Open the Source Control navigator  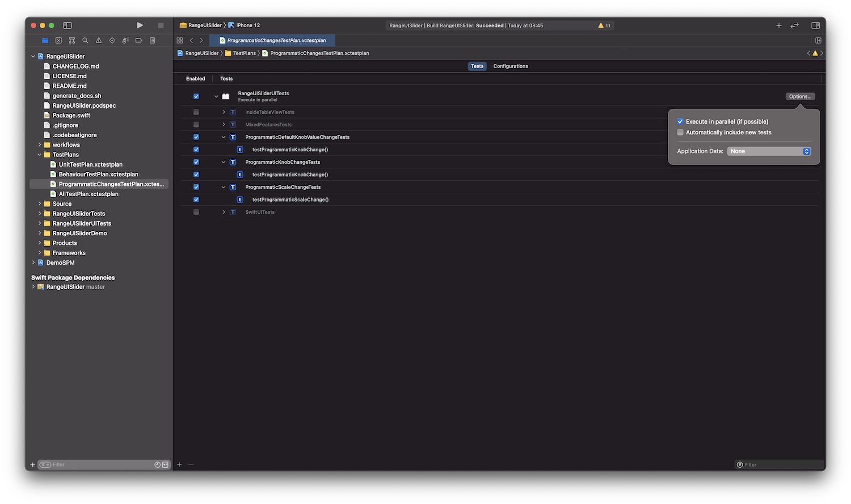58,40
